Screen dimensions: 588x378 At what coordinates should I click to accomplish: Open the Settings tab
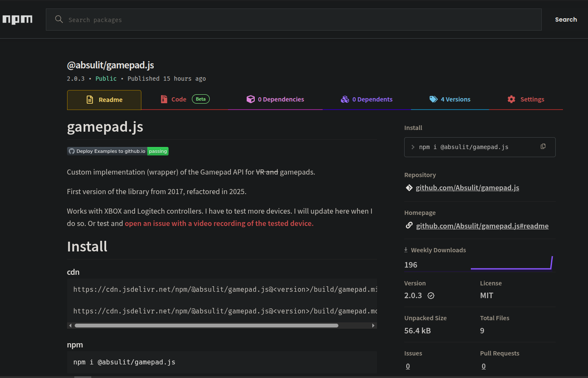[x=526, y=99]
